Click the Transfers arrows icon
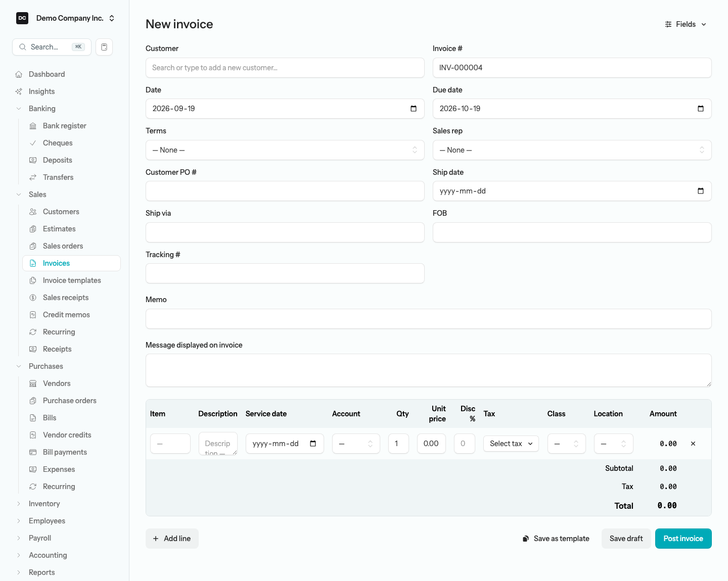 [33, 177]
